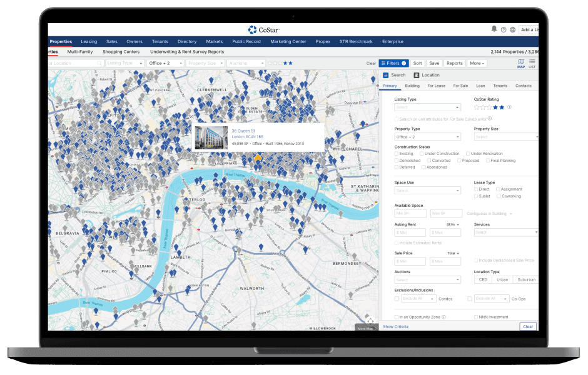Tick the Existing construction status checkbox

pyautogui.click(x=397, y=154)
